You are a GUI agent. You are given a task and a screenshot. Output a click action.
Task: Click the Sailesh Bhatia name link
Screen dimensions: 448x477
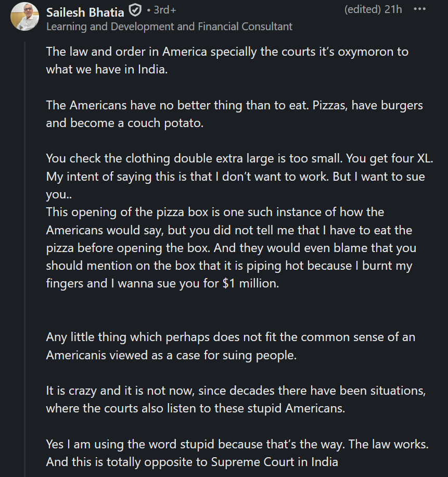85,11
